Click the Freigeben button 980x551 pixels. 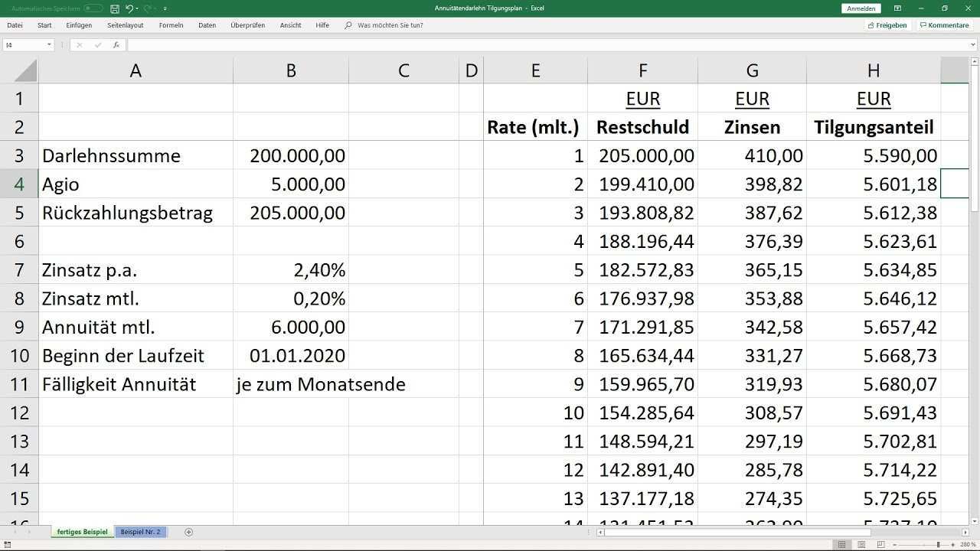pyautogui.click(x=887, y=25)
